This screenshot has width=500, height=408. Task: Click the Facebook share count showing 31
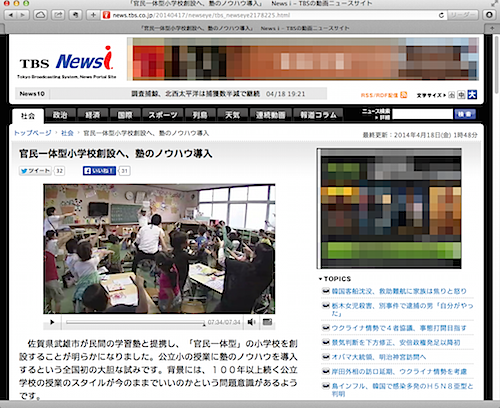pos(124,171)
